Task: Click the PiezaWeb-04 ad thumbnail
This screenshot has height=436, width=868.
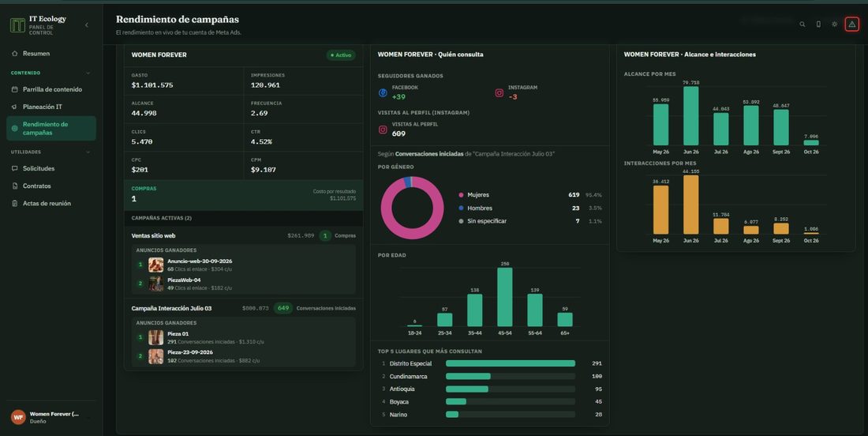Action: pyautogui.click(x=155, y=284)
